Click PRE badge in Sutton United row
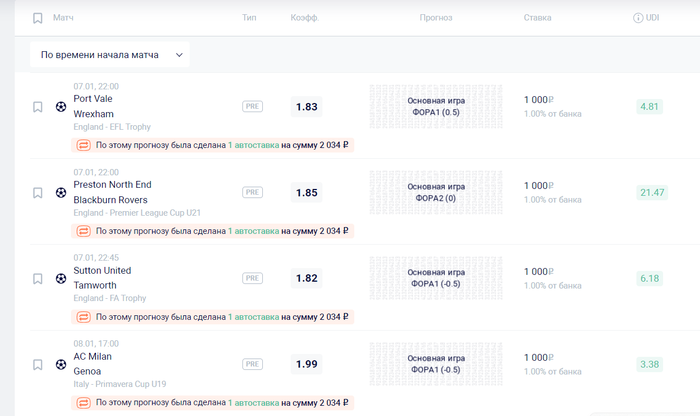 click(x=252, y=278)
